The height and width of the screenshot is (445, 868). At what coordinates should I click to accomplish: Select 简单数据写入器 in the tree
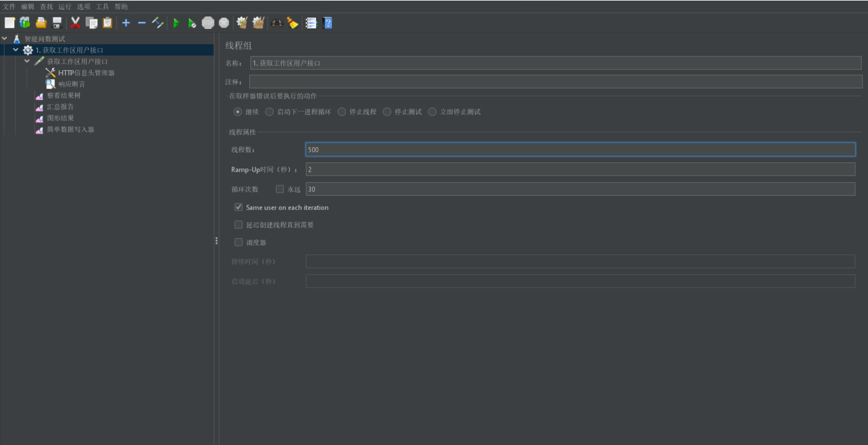tap(70, 130)
